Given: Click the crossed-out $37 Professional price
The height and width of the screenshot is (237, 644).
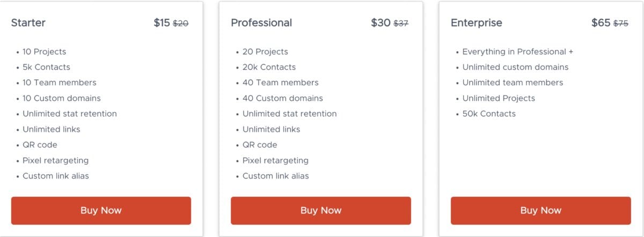Looking at the screenshot, I should pos(401,24).
